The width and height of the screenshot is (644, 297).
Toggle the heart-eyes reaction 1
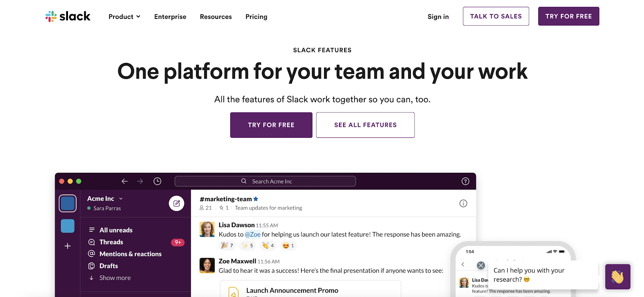point(288,245)
